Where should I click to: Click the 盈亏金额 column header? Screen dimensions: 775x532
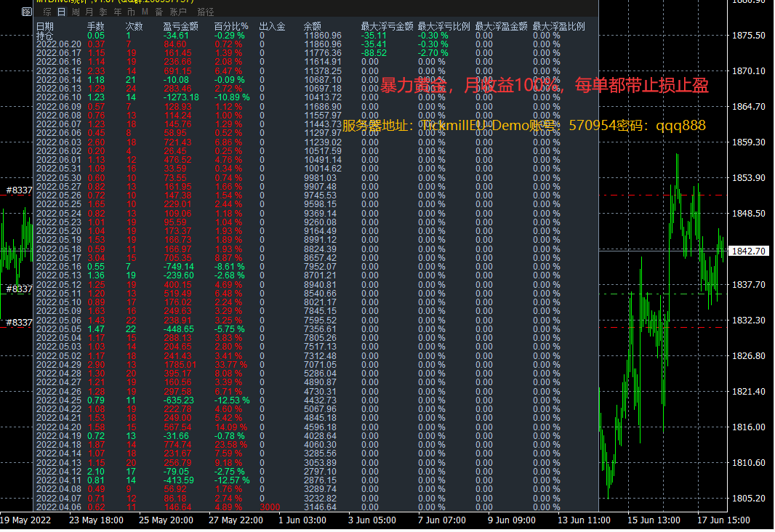pyautogui.click(x=181, y=26)
